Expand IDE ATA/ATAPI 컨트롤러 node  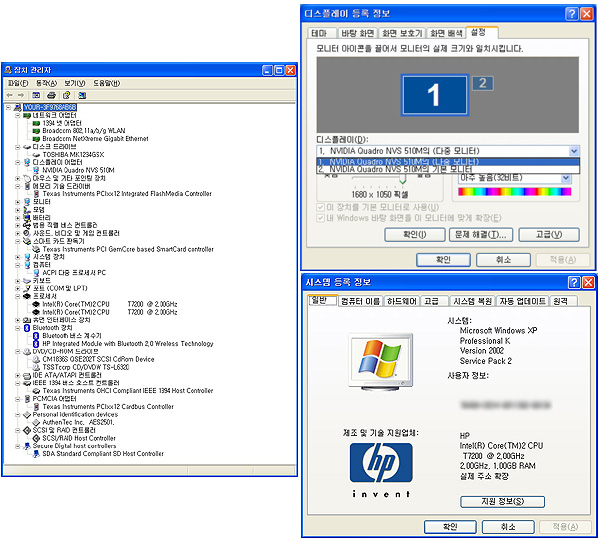(x=18, y=375)
